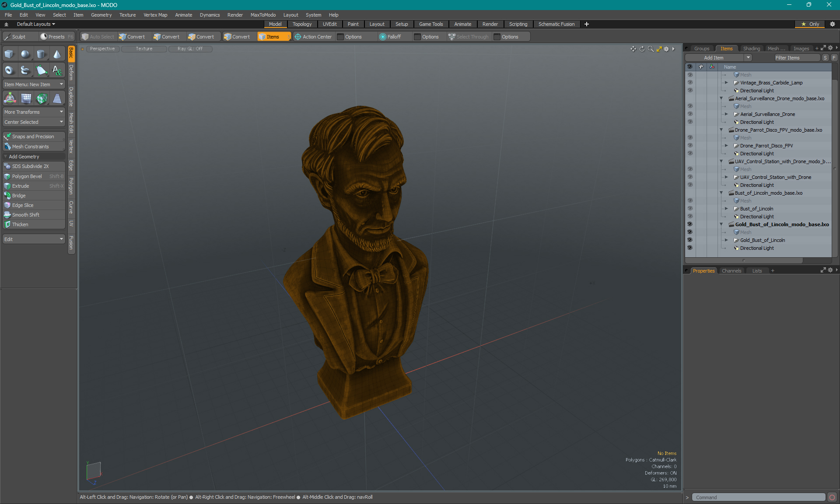Click the Perspective view type button
Viewport: 840px width, 504px height.
pyautogui.click(x=102, y=49)
